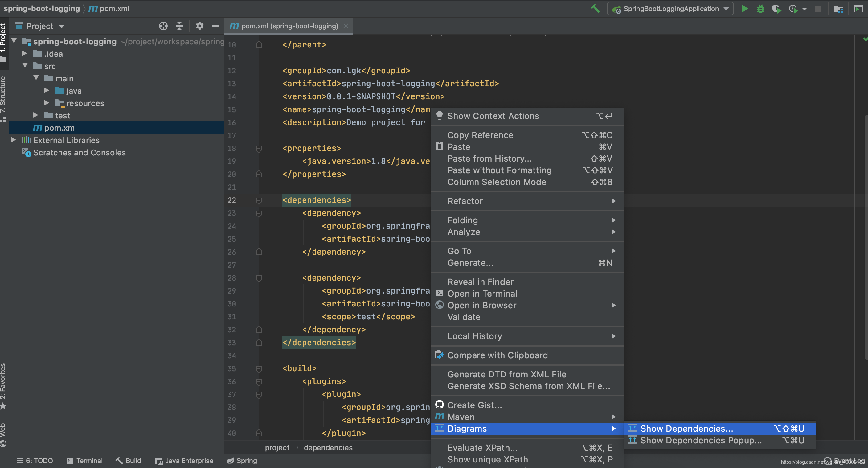Open Local History submenu
This screenshot has height=468, width=868.
click(x=527, y=336)
